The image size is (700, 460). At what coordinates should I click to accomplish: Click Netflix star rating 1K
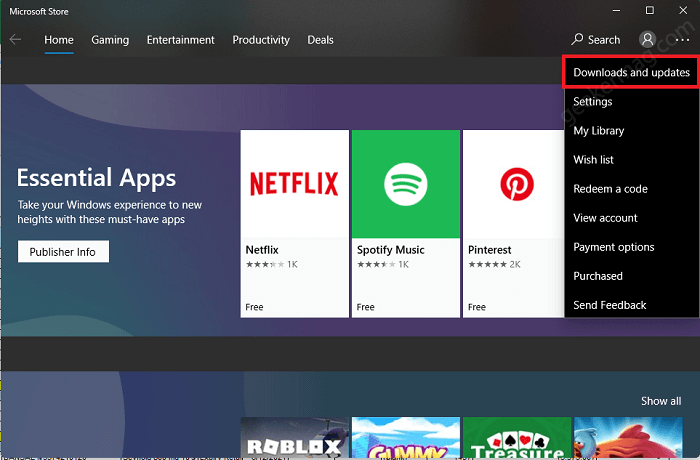[x=271, y=264]
